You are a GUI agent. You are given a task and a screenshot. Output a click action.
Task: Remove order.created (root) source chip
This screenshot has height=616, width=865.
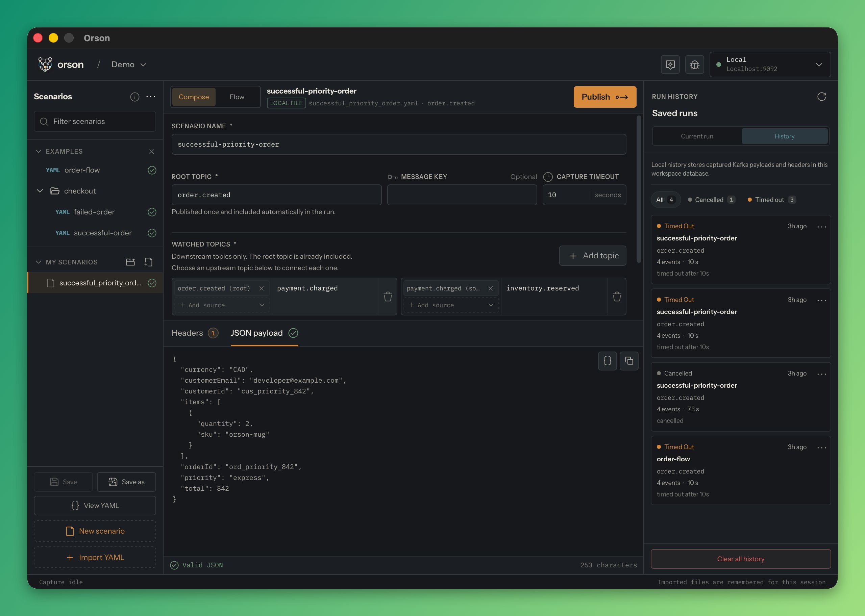(262, 289)
